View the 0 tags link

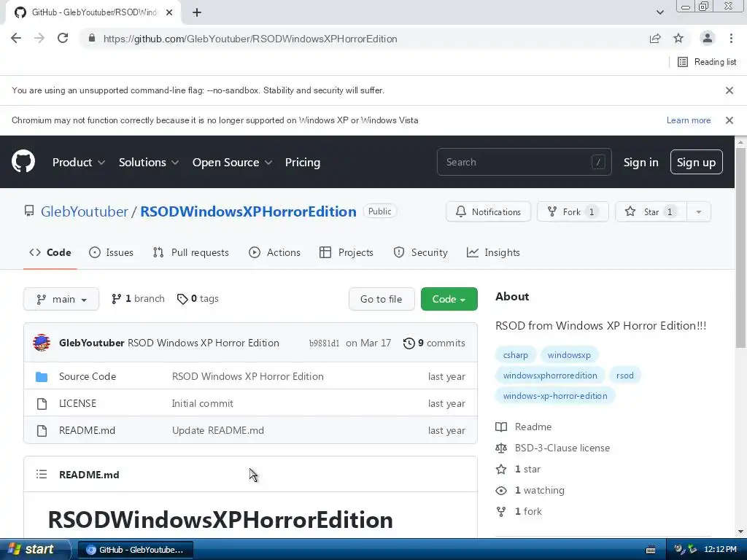click(x=198, y=298)
